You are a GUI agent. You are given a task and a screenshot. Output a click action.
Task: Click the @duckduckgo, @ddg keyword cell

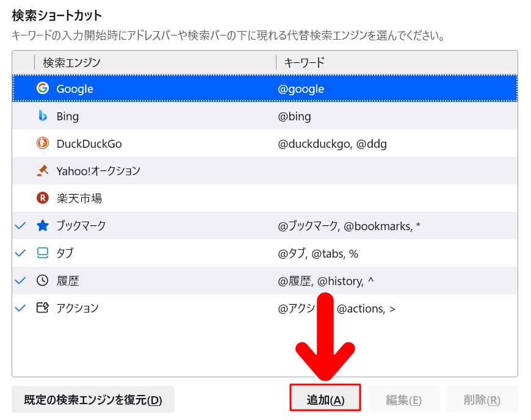pos(332,144)
